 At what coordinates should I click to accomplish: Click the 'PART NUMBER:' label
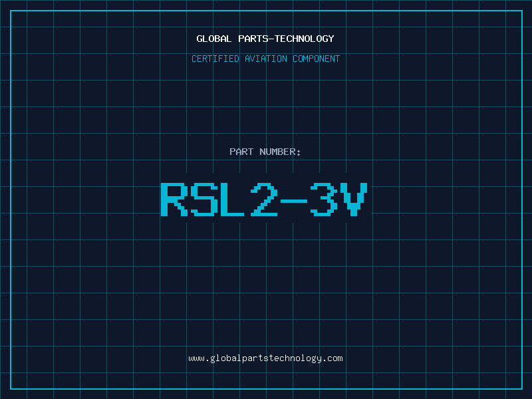click(x=265, y=152)
